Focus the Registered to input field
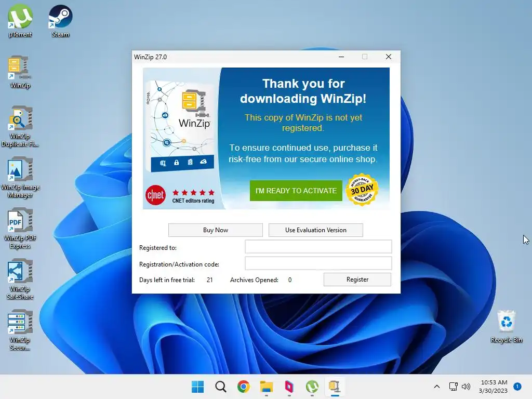This screenshot has height=399, width=532. click(318, 247)
